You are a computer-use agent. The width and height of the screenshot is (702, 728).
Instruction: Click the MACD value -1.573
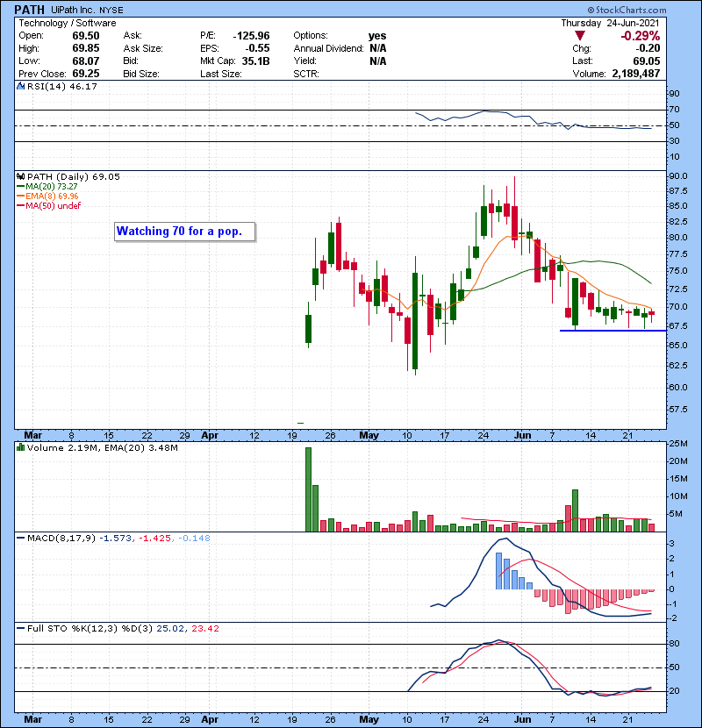point(115,539)
